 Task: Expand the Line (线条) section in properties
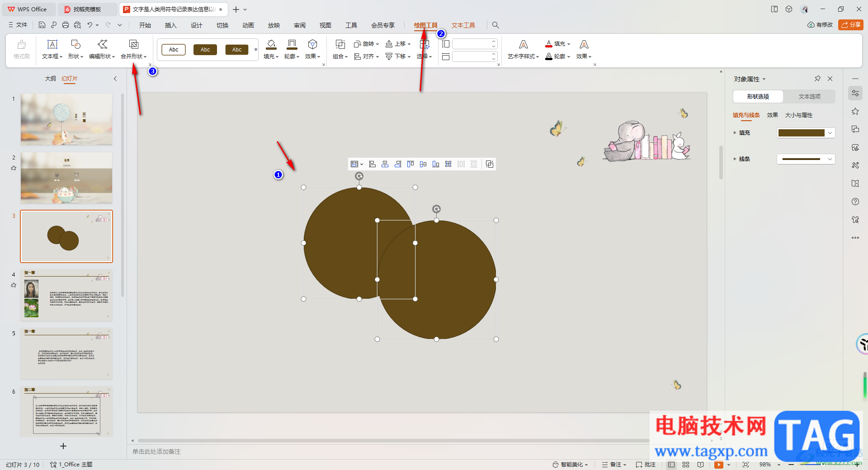tap(735, 159)
